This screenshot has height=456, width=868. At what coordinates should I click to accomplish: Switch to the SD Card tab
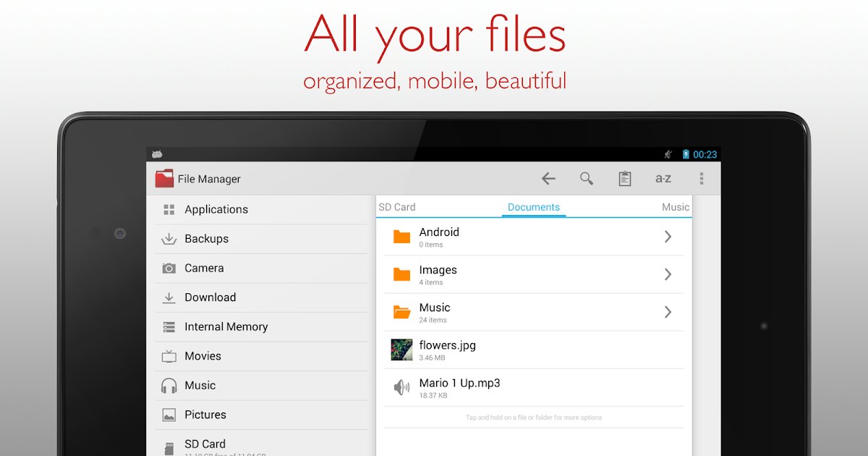click(397, 207)
